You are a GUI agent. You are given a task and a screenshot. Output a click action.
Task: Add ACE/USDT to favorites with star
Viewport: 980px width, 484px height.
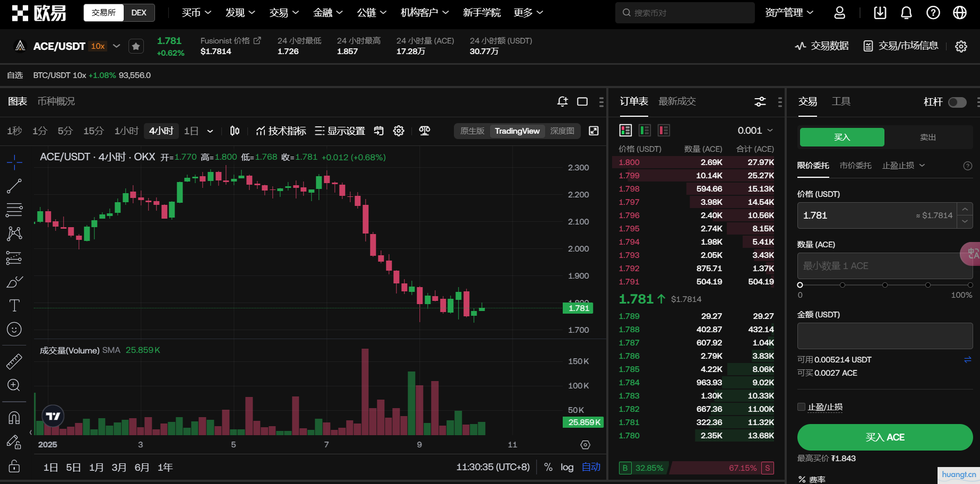136,47
